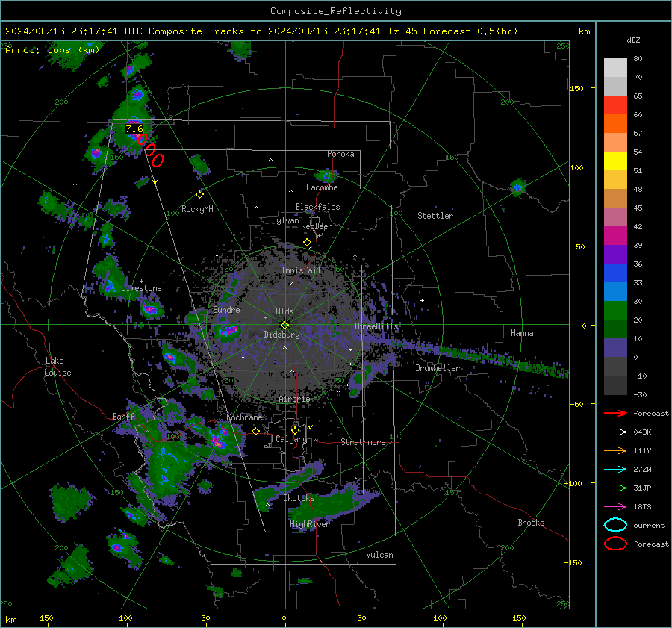
Task: Click the Sylvan label
Action: (x=285, y=220)
